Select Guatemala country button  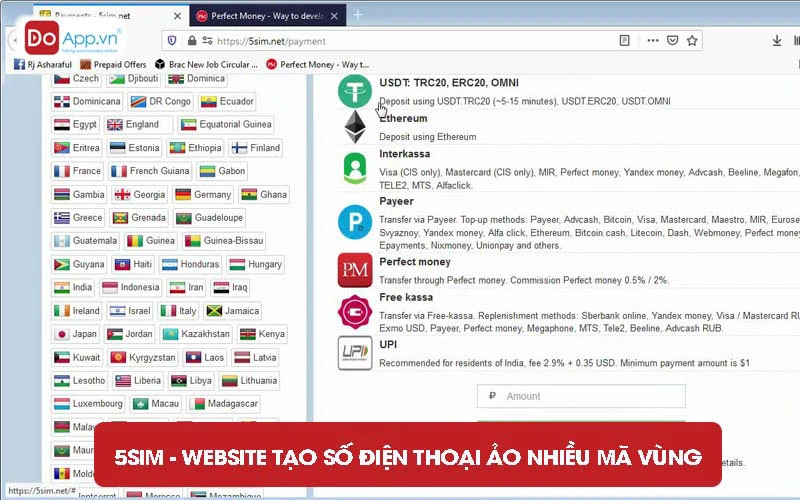85,240
